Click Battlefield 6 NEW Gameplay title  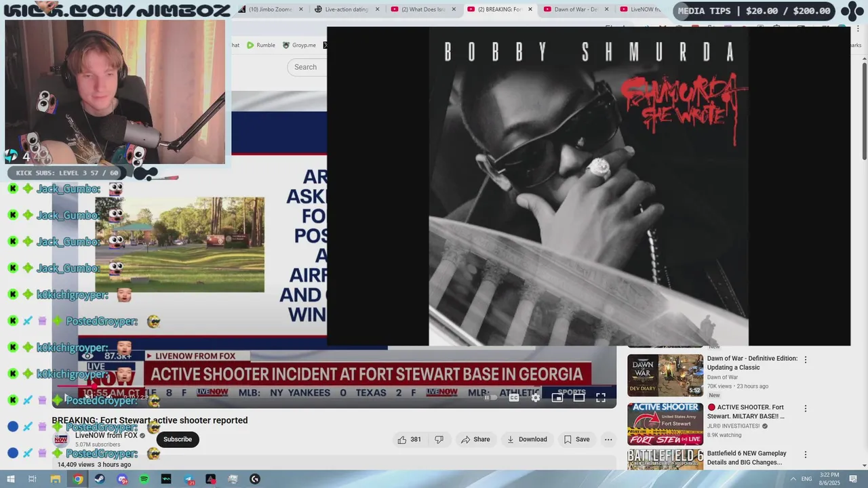747,457
